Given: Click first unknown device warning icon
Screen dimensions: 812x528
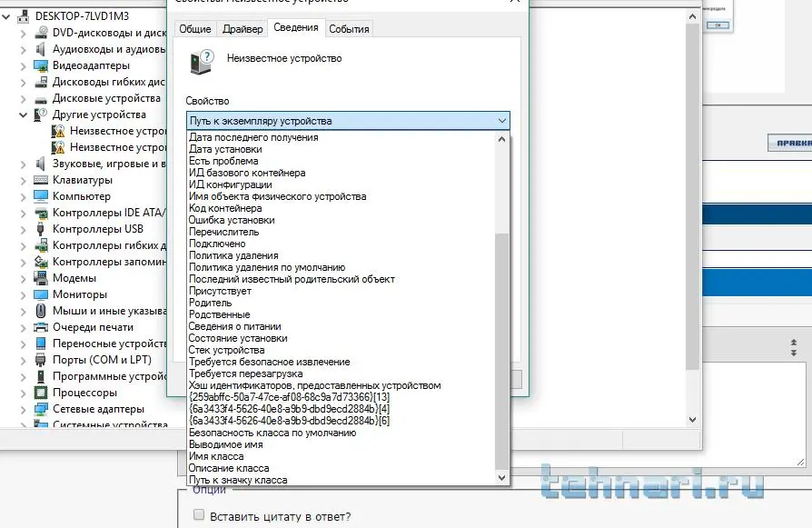Looking at the screenshot, I should coord(58,131).
